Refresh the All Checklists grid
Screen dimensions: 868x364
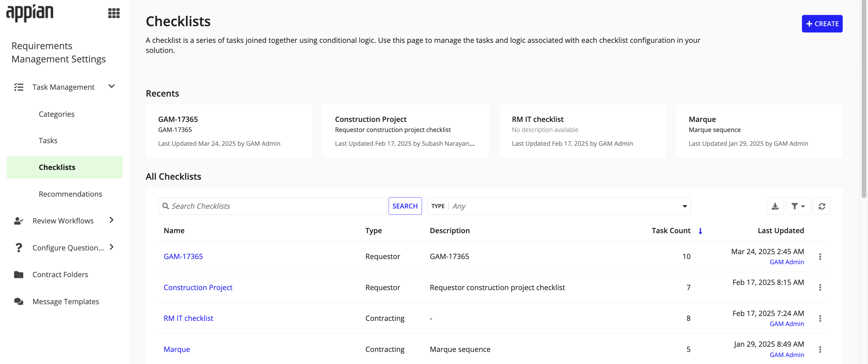point(822,206)
